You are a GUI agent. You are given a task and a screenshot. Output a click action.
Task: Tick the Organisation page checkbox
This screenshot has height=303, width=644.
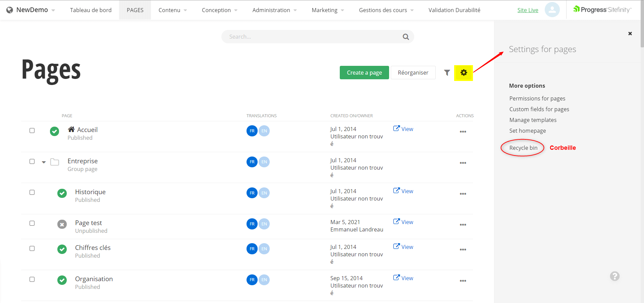tap(32, 279)
